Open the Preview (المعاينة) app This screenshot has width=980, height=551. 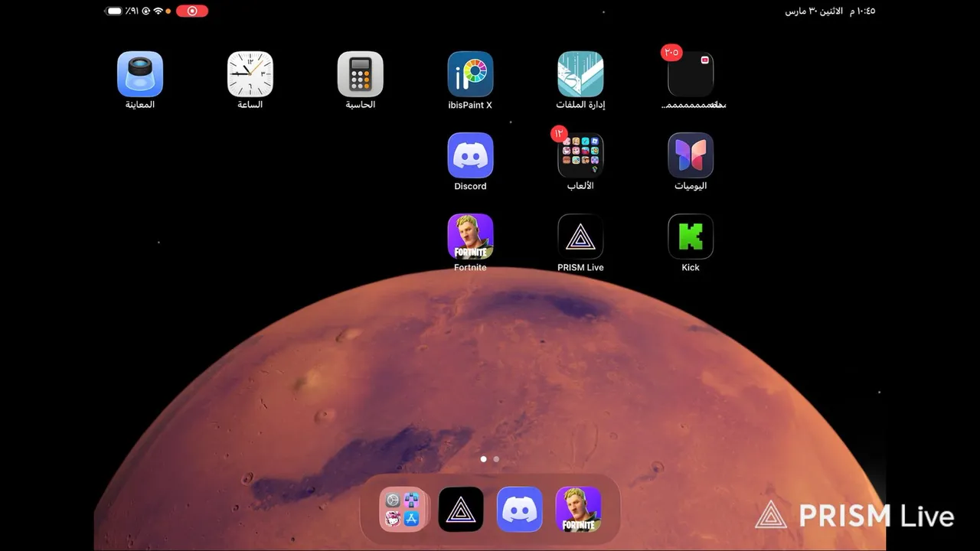140,74
